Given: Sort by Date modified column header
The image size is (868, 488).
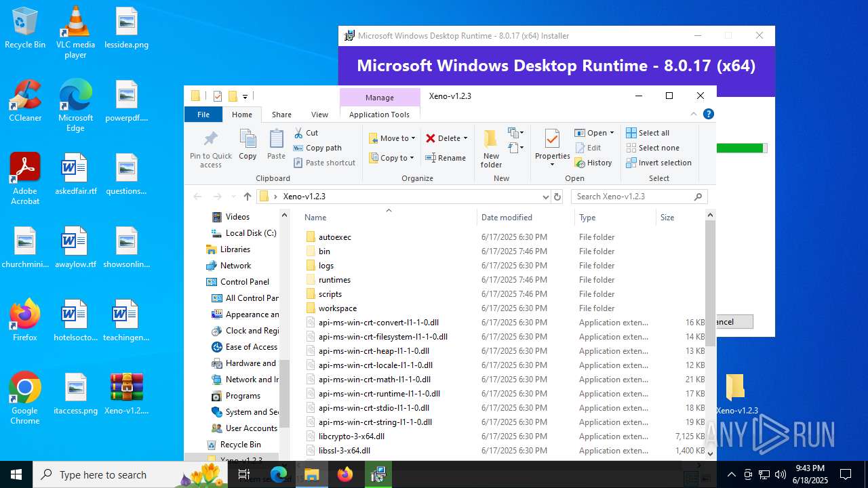Looking at the screenshot, I should click(x=526, y=218).
